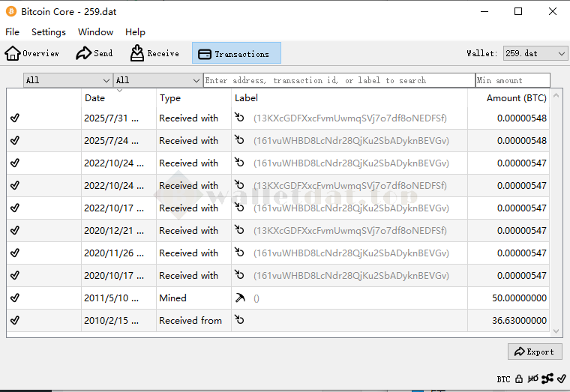Switch to the Transactions view

click(236, 53)
